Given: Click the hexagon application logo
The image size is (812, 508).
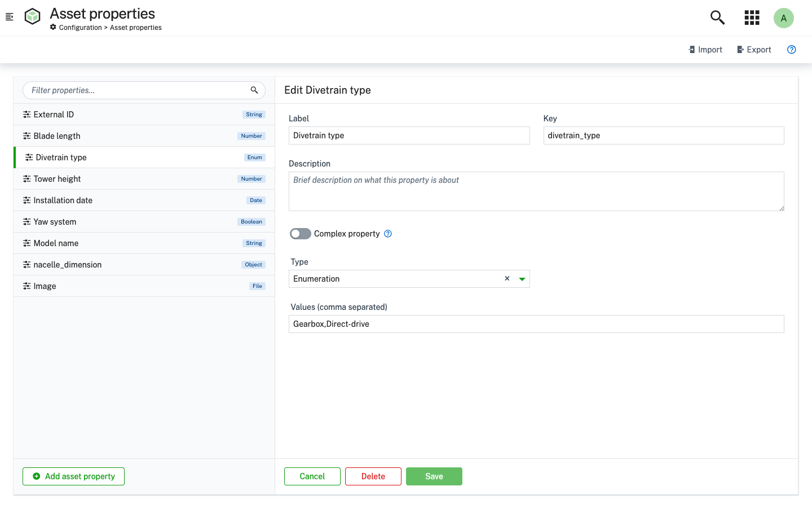Looking at the screenshot, I should (x=32, y=16).
